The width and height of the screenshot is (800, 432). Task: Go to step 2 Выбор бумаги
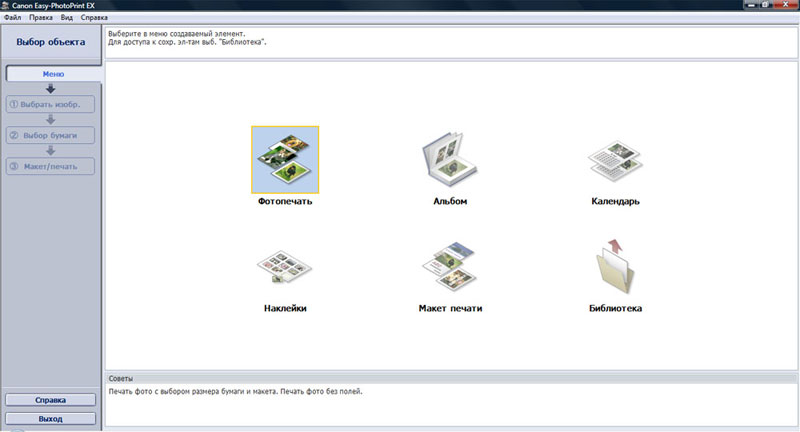pyautogui.click(x=50, y=135)
